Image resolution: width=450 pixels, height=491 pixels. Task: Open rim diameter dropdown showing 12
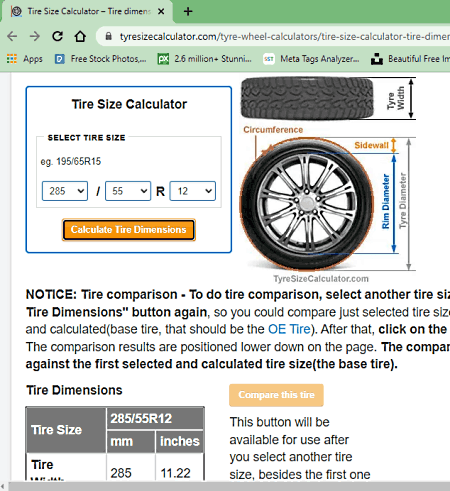pos(193,191)
